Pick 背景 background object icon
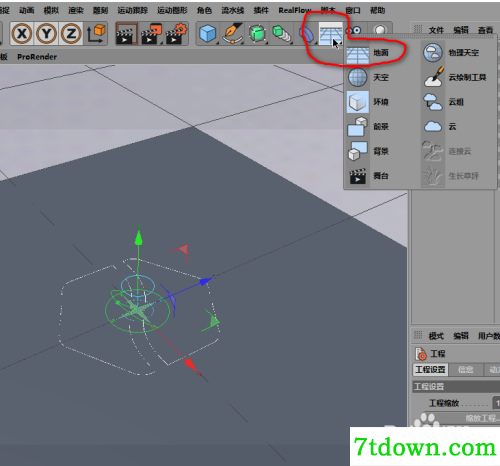 358,151
